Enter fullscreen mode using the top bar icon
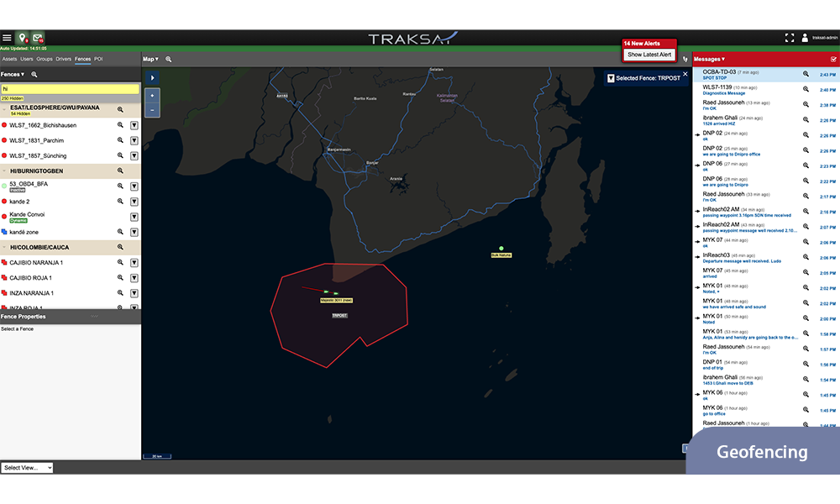Viewport: 840px width, 504px height. coord(789,38)
